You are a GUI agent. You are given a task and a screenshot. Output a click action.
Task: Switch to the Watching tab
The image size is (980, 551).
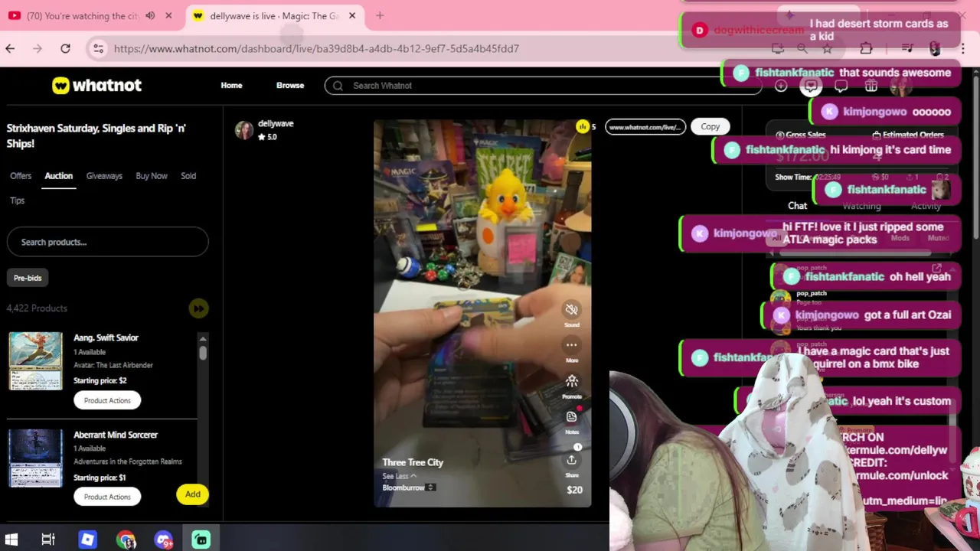click(x=862, y=206)
